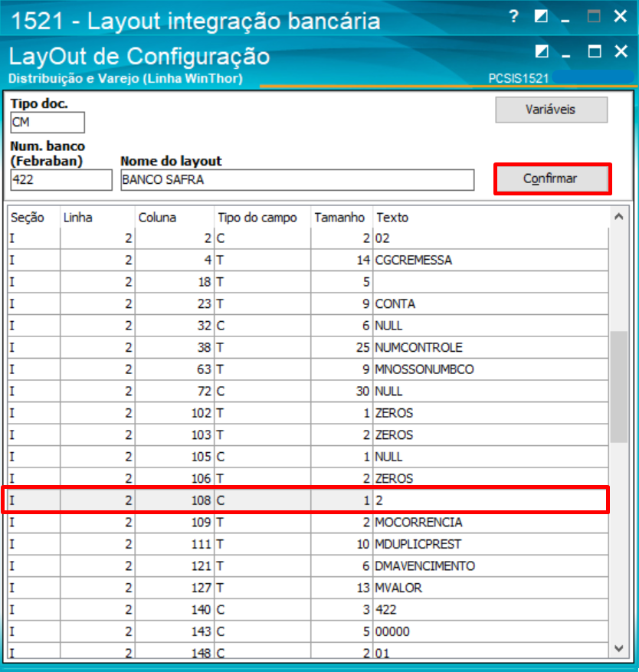Click the Confirmar button

pyautogui.click(x=551, y=179)
